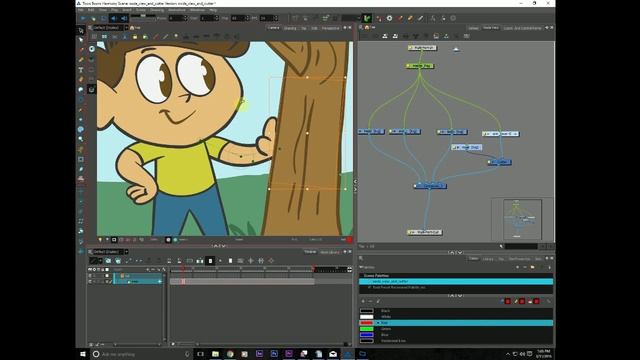Open Photoshop from the taskbar
The height and width of the screenshot is (360, 640).
(274, 354)
